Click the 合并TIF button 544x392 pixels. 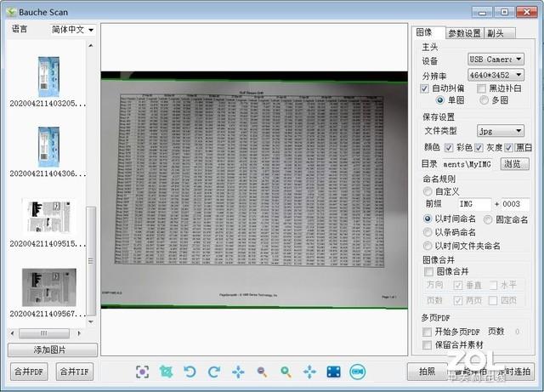tap(75, 372)
